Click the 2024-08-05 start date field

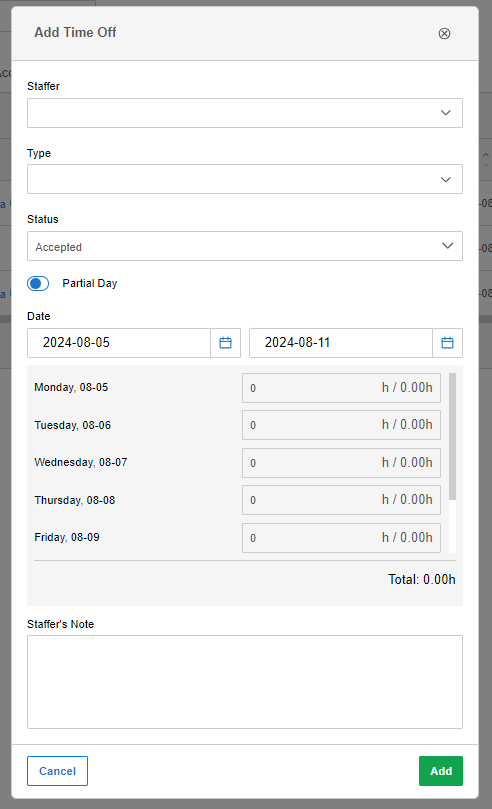(119, 343)
